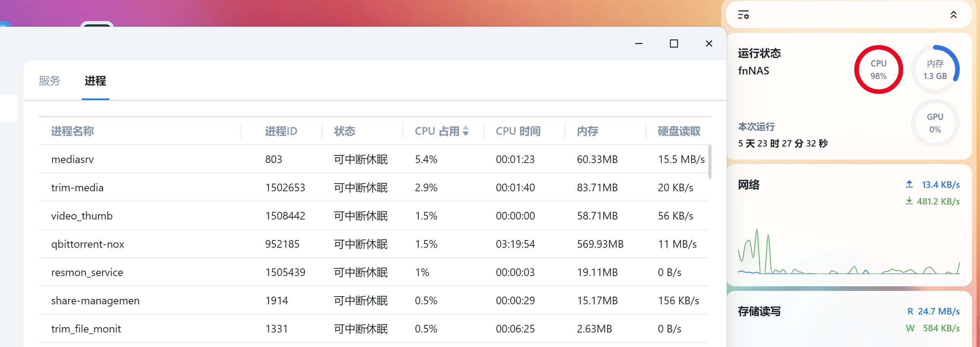
Task: Click the fnNAS device name
Action: 753,71
